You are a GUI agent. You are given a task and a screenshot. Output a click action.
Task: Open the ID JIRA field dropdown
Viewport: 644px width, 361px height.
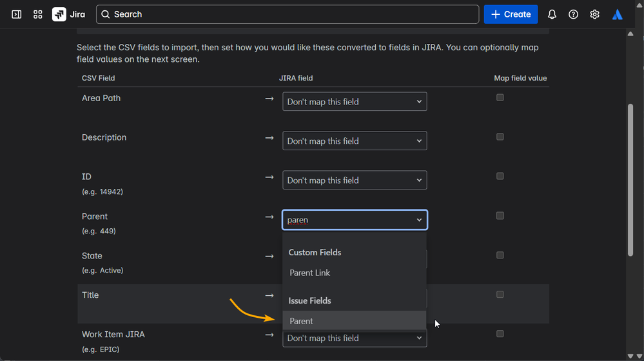(355, 180)
